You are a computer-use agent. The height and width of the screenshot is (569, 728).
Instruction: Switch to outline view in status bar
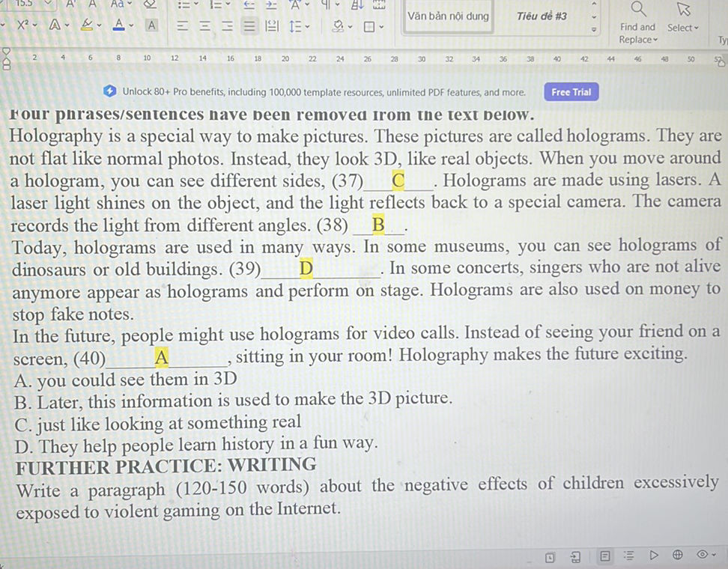(x=628, y=556)
